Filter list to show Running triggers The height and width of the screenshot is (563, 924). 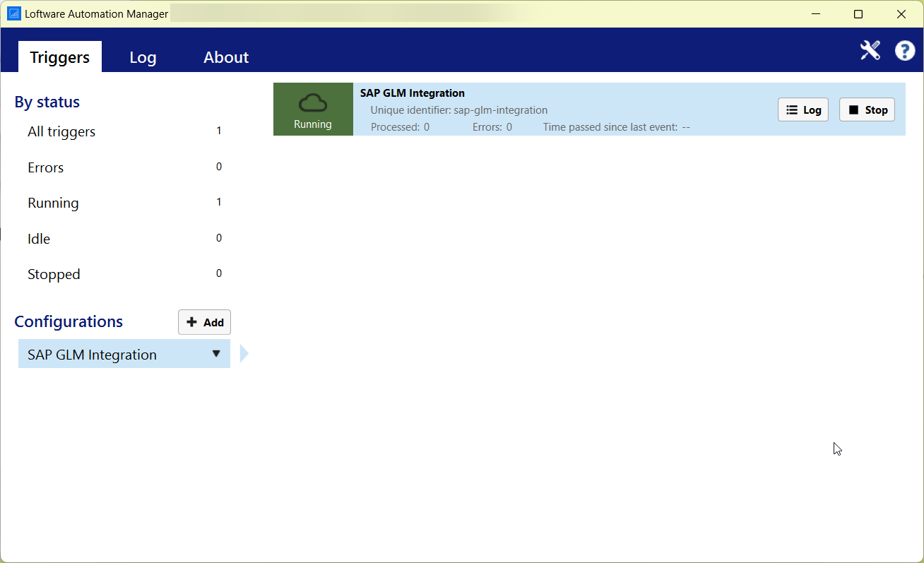coord(53,203)
